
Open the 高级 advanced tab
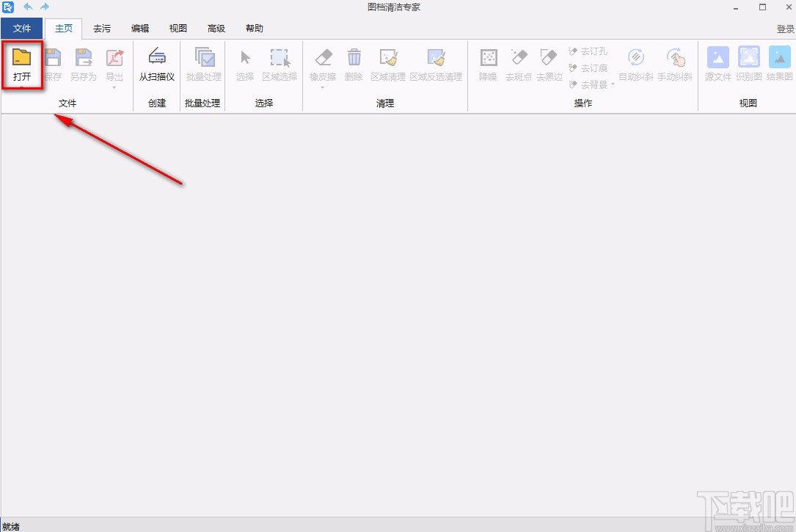[216, 29]
